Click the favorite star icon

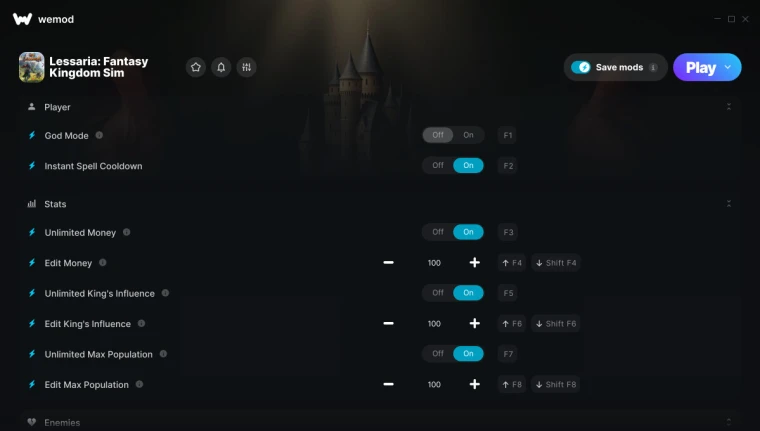pos(196,67)
